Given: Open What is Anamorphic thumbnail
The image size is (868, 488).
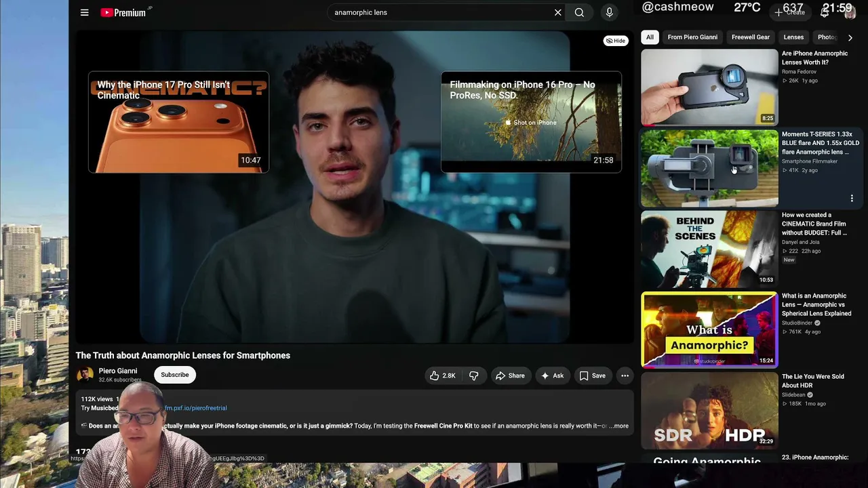Looking at the screenshot, I should click(x=709, y=329).
